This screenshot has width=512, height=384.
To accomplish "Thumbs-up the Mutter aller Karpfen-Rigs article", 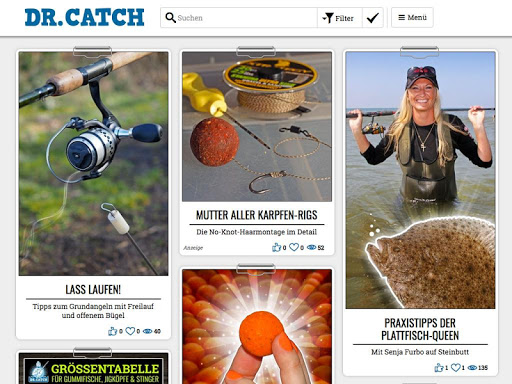I will [x=277, y=247].
